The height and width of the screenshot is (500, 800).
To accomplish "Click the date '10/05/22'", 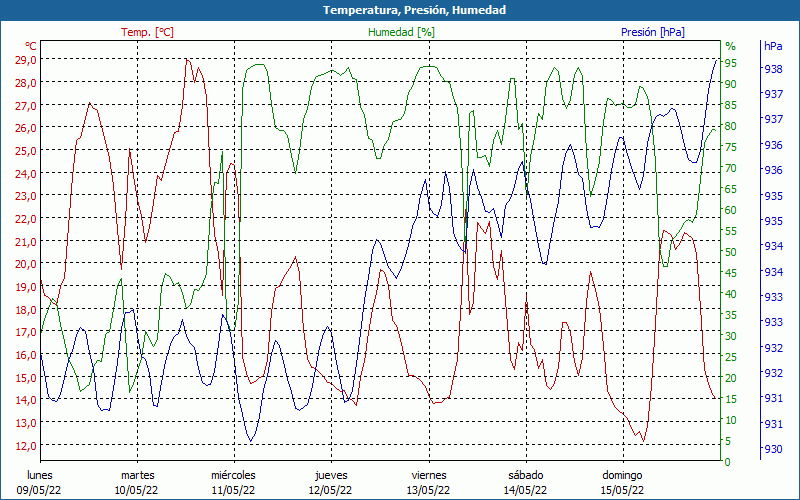I will click(137, 491).
